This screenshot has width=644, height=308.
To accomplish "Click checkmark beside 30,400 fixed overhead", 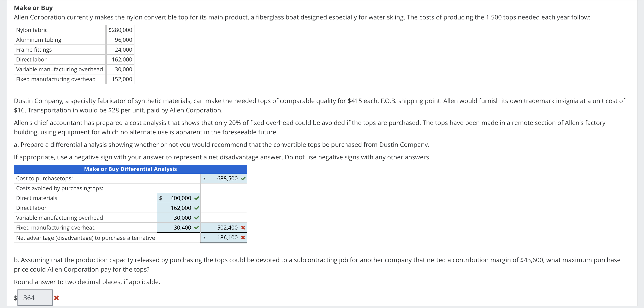I will tap(196, 228).
